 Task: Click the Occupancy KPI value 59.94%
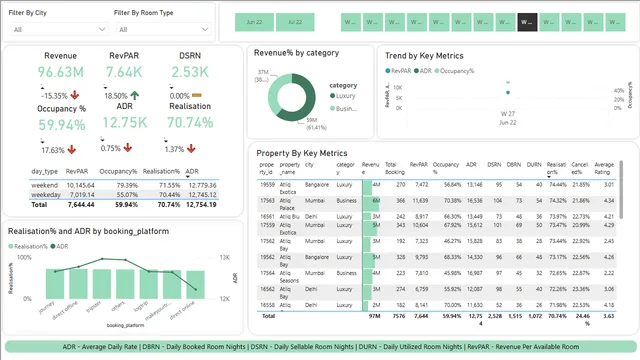click(x=62, y=125)
